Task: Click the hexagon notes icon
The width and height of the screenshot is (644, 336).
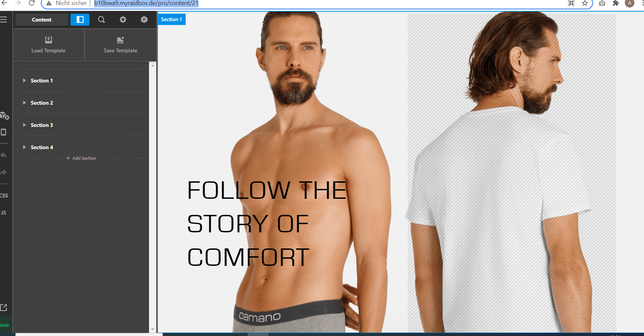Action: pos(144,20)
